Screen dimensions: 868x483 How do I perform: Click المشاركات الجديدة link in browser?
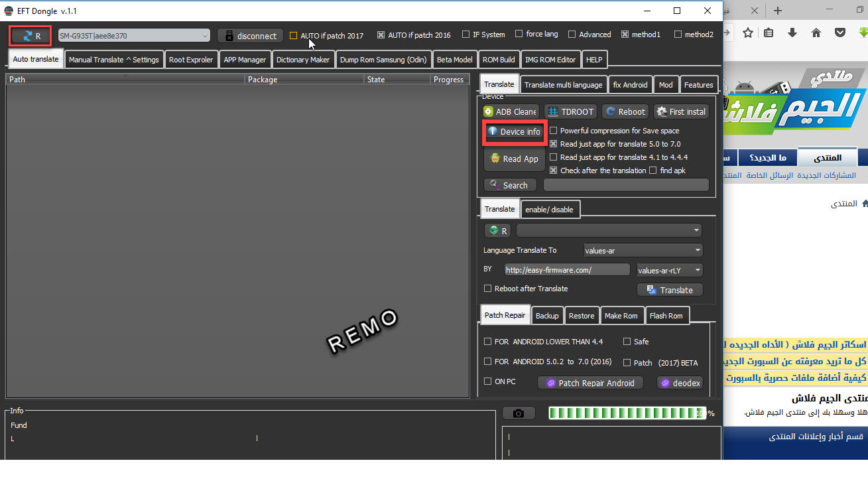coord(827,176)
